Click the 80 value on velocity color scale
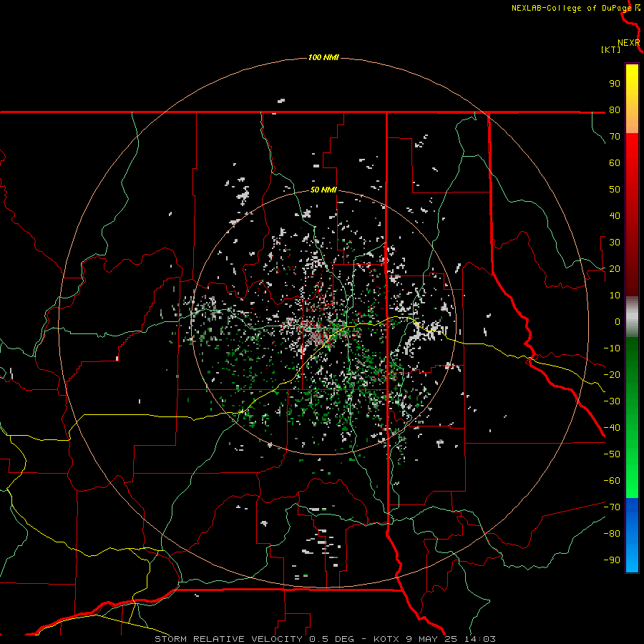Image resolution: width=644 pixels, height=644 pixels. 615,110
